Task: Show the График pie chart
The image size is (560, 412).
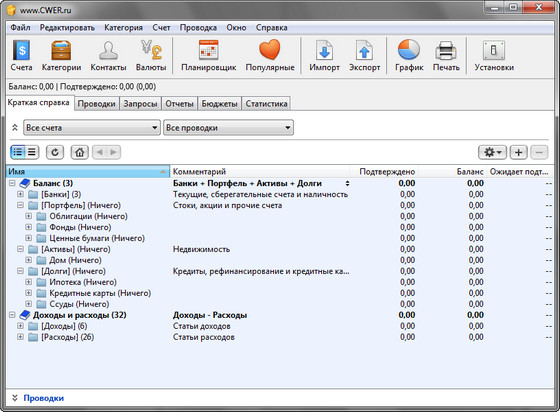Action: pyautogui.click(x=409, y=50)
